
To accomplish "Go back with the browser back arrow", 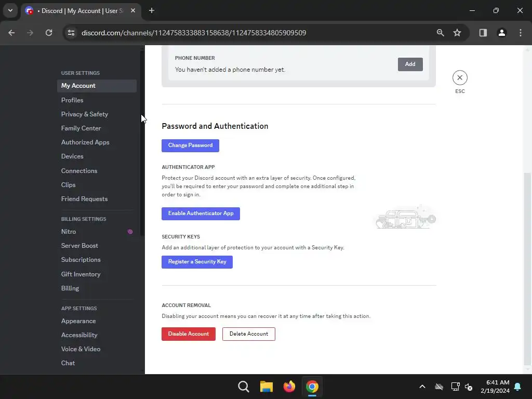I will point(11,33).
